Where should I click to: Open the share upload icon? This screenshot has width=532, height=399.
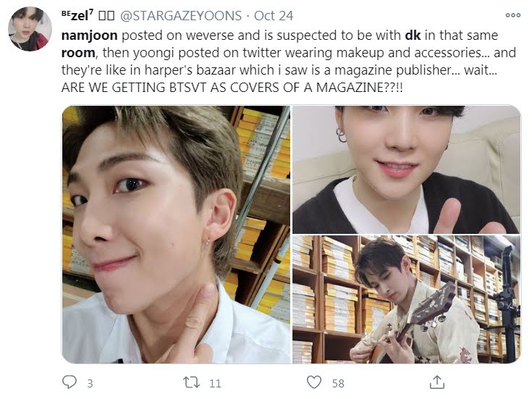[x=437, y=382]
